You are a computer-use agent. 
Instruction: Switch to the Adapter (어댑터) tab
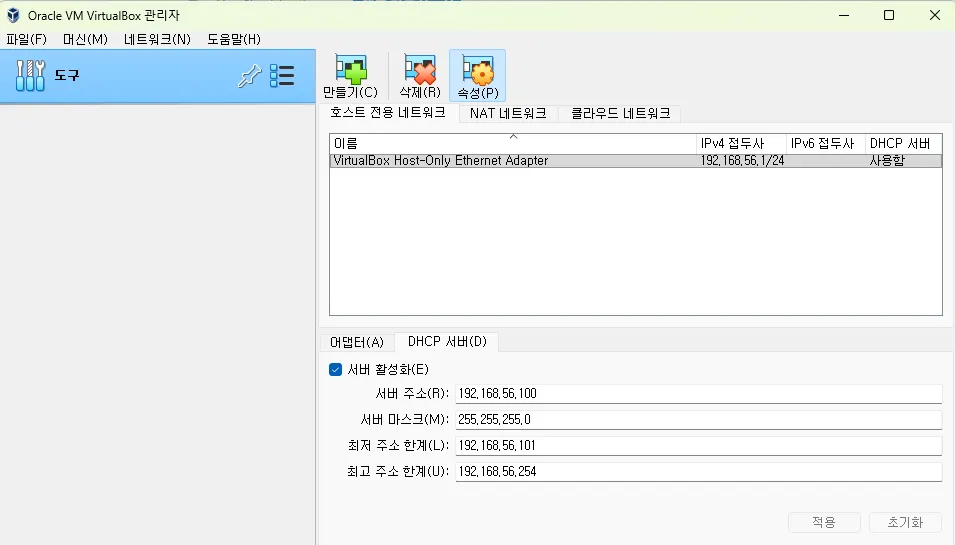tap(357, 342)
